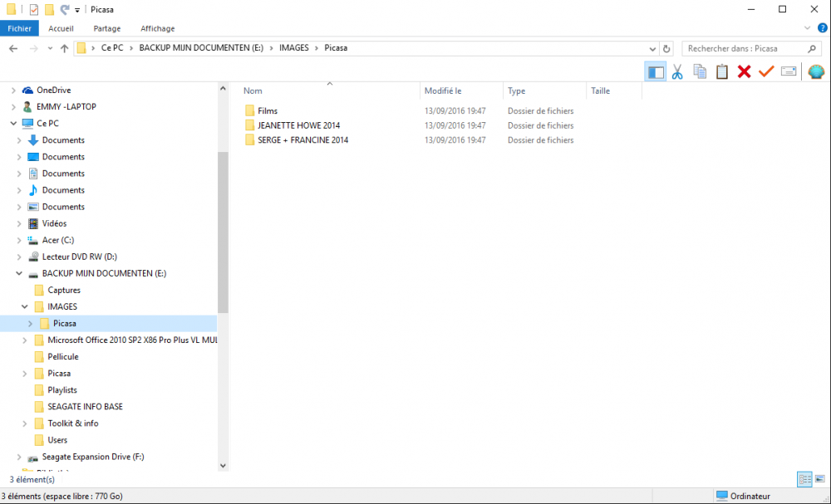Switch to large thumbnails view in status bar
The image size is (831, 504).
[820, 480]
